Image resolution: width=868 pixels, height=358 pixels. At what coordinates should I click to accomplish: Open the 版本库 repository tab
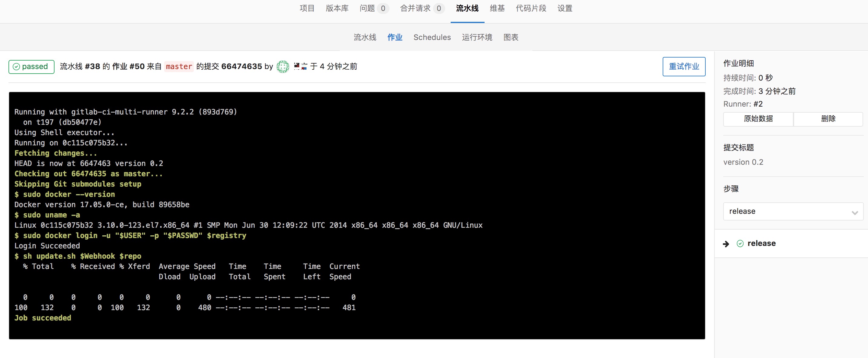[337, 8]
